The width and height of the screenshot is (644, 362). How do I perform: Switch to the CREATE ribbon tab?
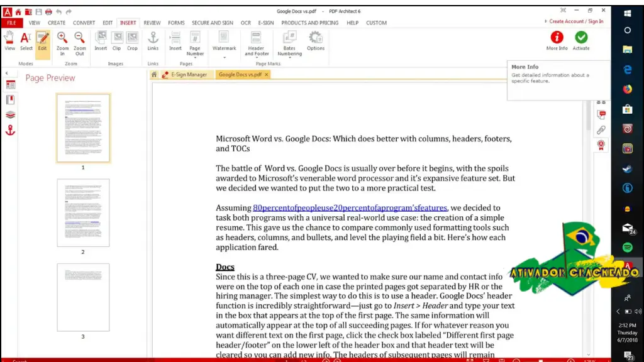point(56,23)
